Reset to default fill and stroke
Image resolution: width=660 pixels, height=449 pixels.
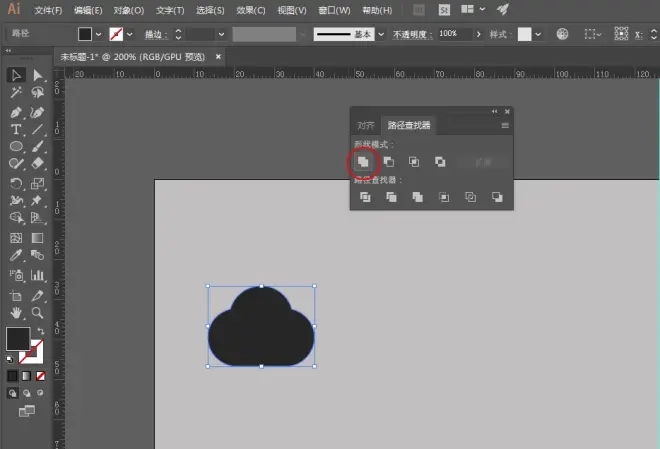(x=10, y=359)
